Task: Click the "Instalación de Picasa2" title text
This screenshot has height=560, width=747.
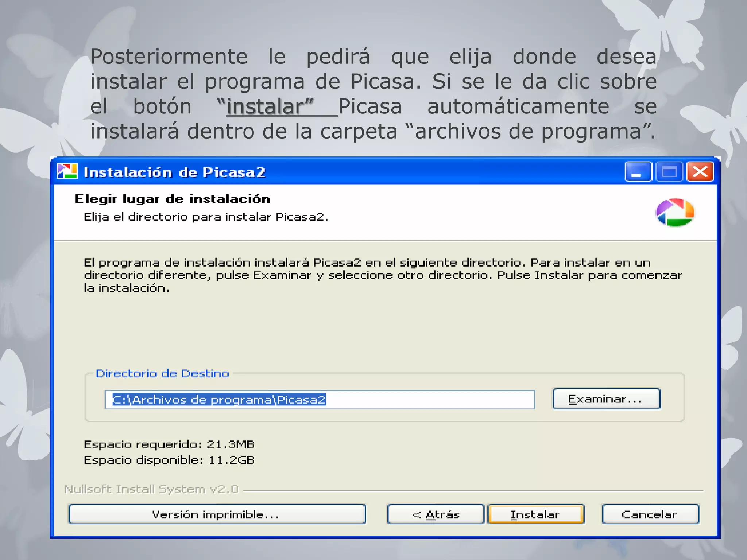Action: click(175, 172)
